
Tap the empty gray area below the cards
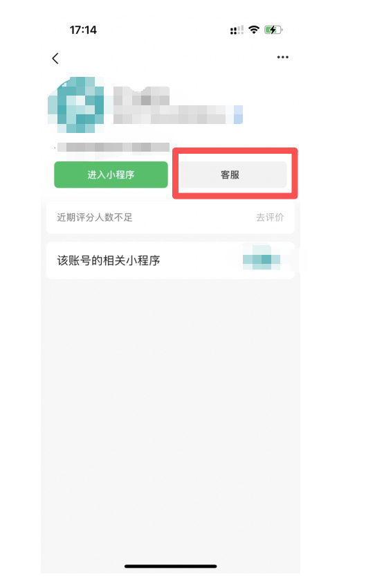[170, 413]
